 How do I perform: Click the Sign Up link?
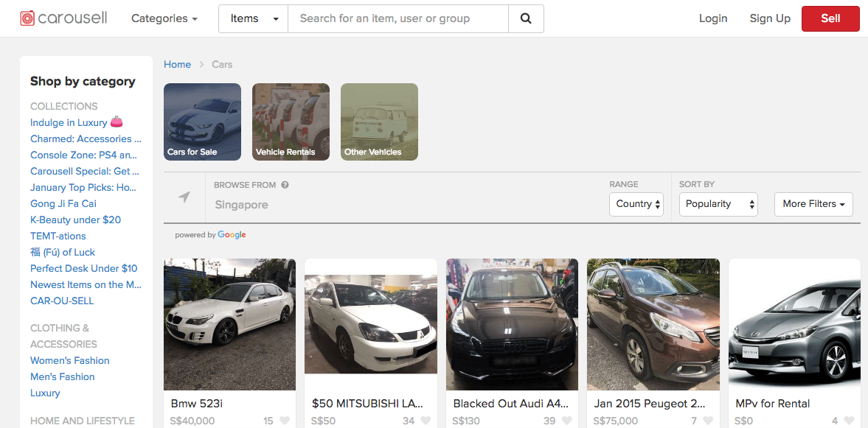[770, 18]
